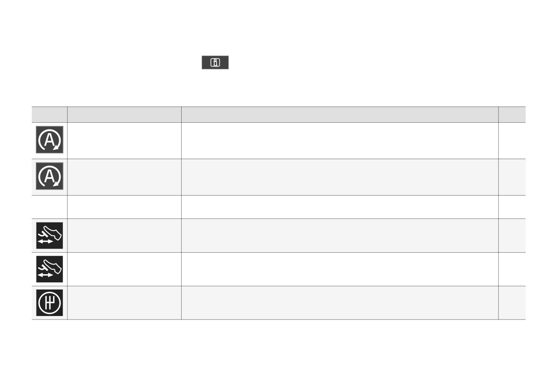
Task: Click the header cell of the second column
Action: 125,115
